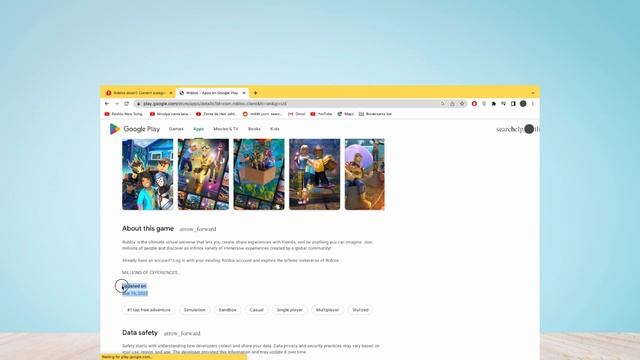Switch to the Roblox down status tab
Image resolution: width=640 pixels, height=360 pixels.
point(139,93)
